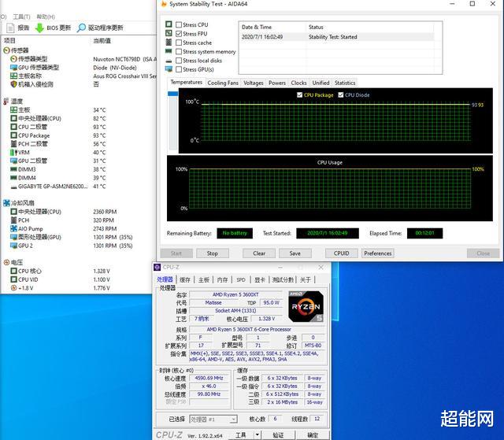Click the AIDA64 flame title bar icon

[x=164, y=4]
